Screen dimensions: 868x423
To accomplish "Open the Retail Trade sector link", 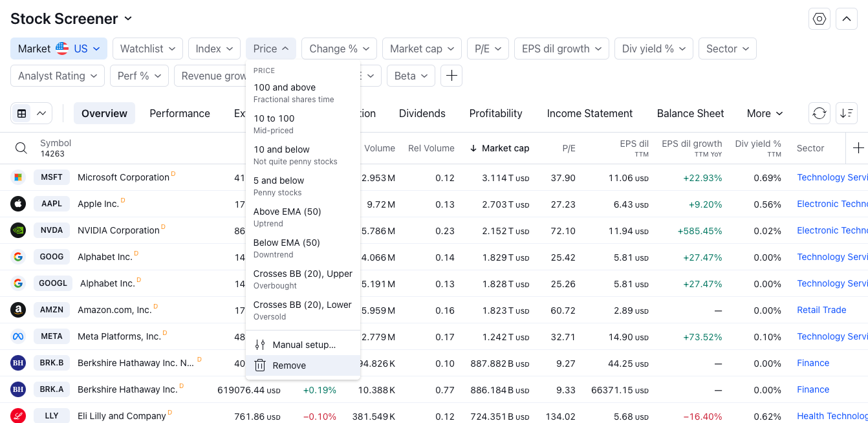I will tap(821, 310).
